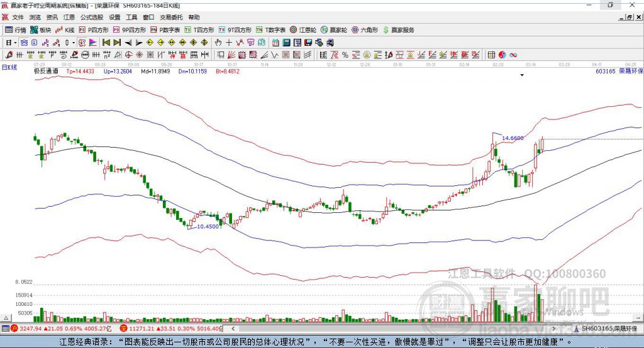The image size is (644, 348).
Task: Open the 公式选股 menu
Action: tap(92, 17)
